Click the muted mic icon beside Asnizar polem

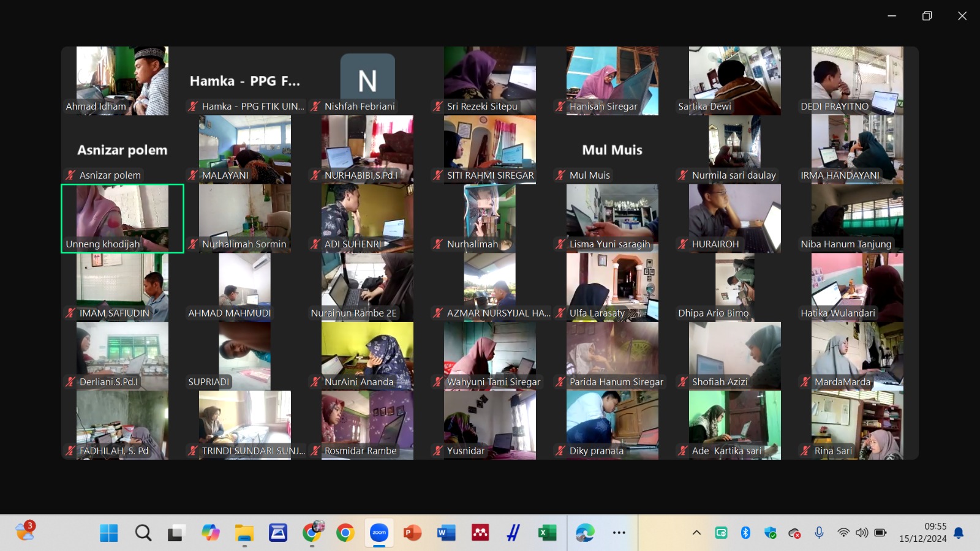[70, 175]
